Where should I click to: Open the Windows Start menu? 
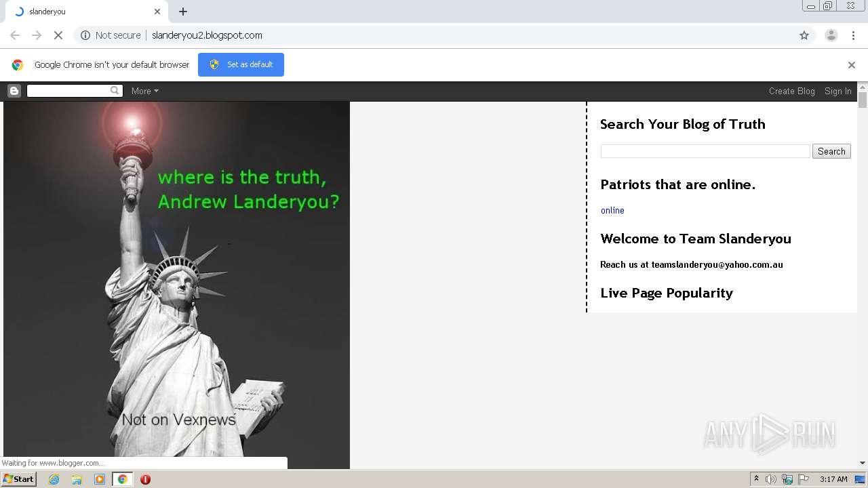coord(19,479)
